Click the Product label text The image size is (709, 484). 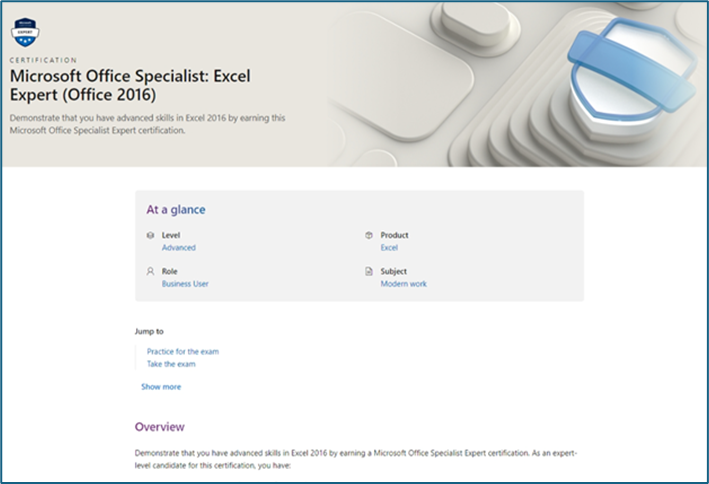pos(394,235)
